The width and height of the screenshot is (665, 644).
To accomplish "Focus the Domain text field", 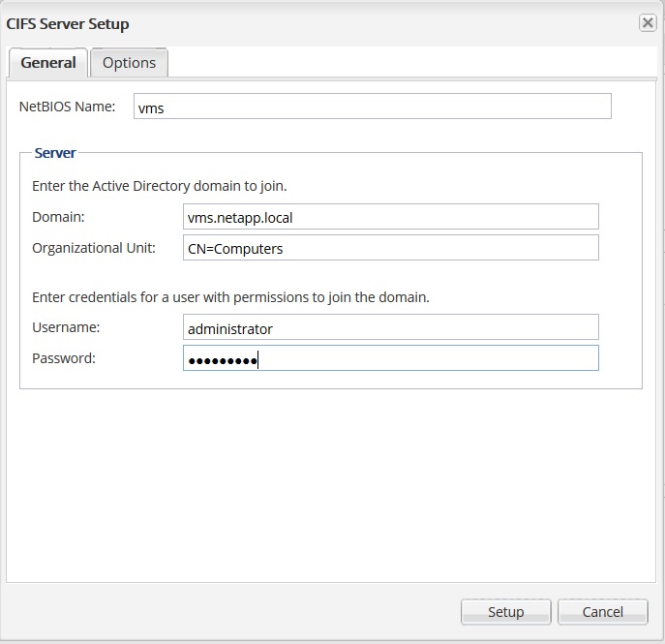I will coord(390,218).
